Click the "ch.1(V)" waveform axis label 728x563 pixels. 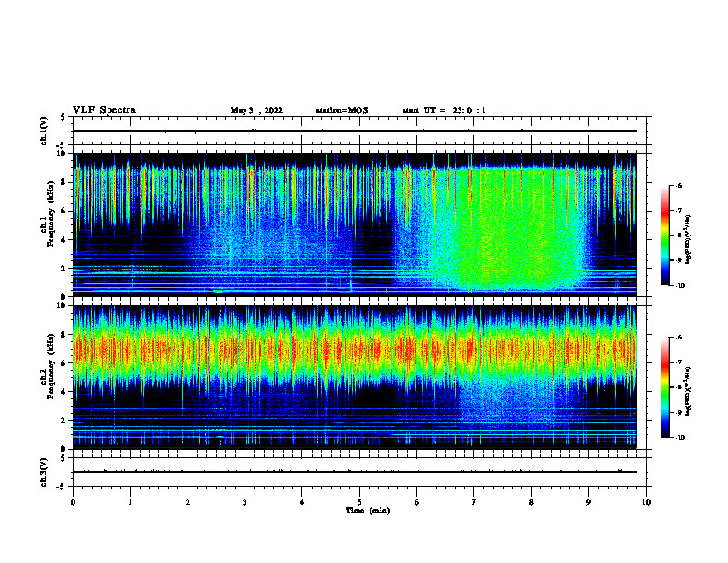pyautogui.click(x=44, y=131)
